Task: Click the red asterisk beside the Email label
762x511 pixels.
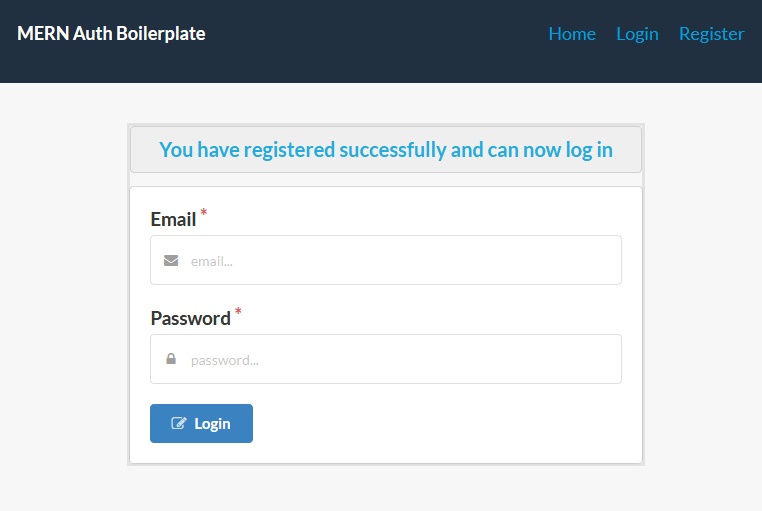Action: pyautogui.click(x=204, y=213)
